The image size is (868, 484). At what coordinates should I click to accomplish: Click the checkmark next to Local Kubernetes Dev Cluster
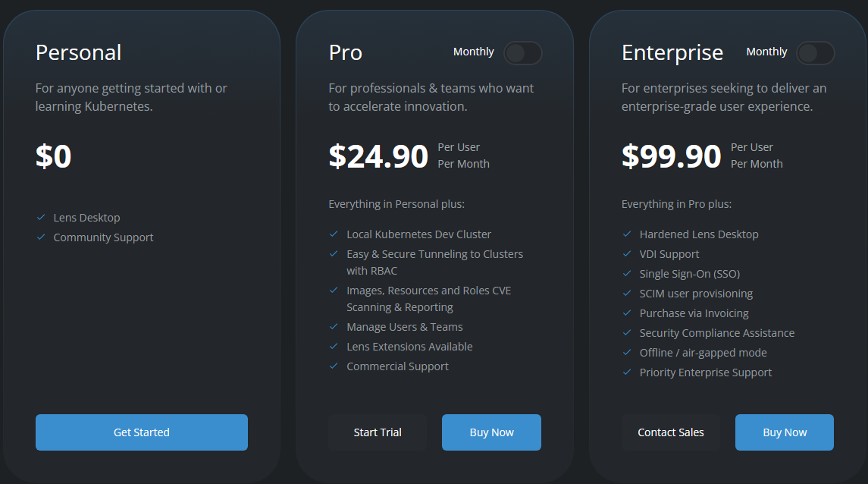pyautogui.click(x=334, y=234)
